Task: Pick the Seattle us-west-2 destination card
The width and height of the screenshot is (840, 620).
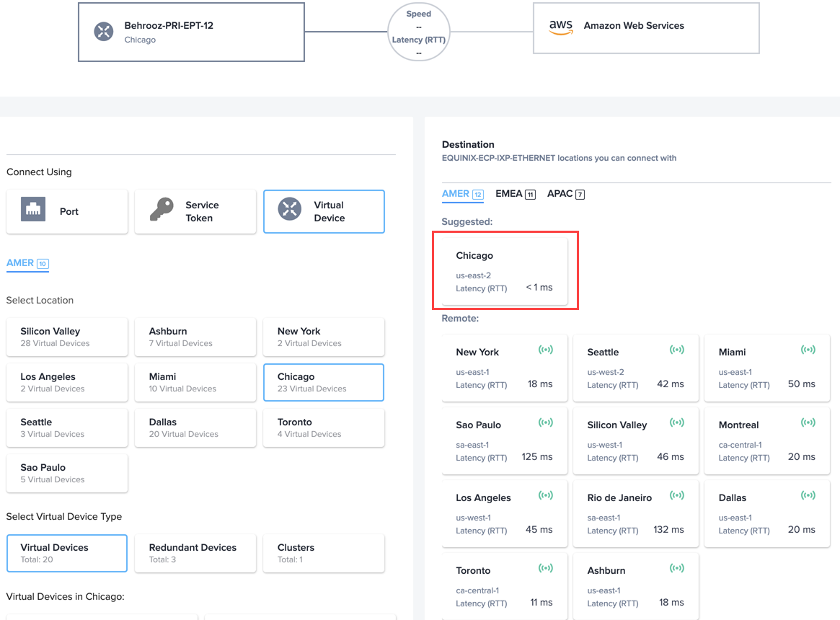Action: coord(636,368)
